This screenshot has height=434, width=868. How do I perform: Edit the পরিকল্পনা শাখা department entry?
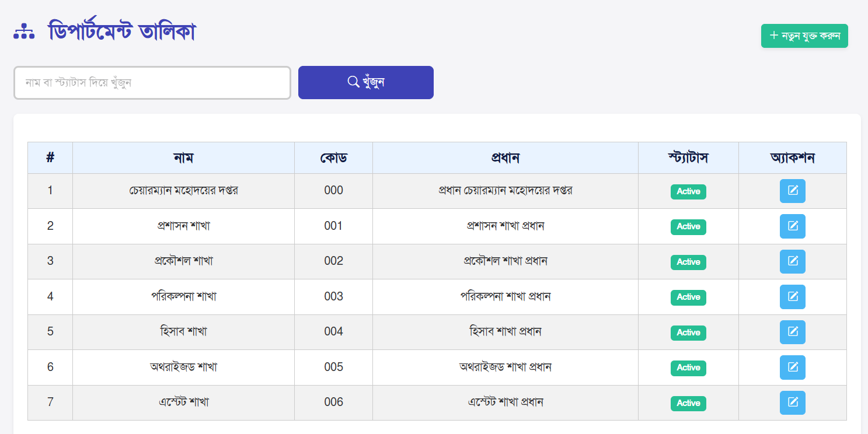coord(792,297)
